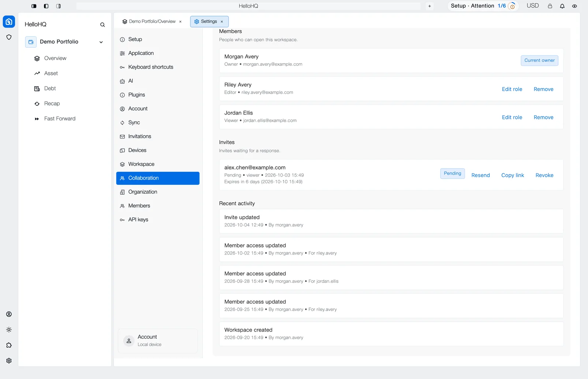Close the Demo Portfolio/Overview tab

pyautogui.click(x=180, y=22)
